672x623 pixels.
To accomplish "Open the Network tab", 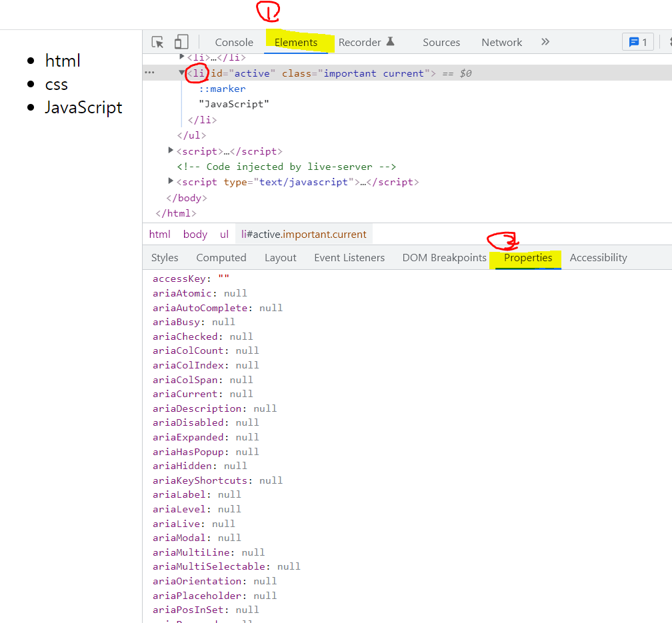I will 501,43.
